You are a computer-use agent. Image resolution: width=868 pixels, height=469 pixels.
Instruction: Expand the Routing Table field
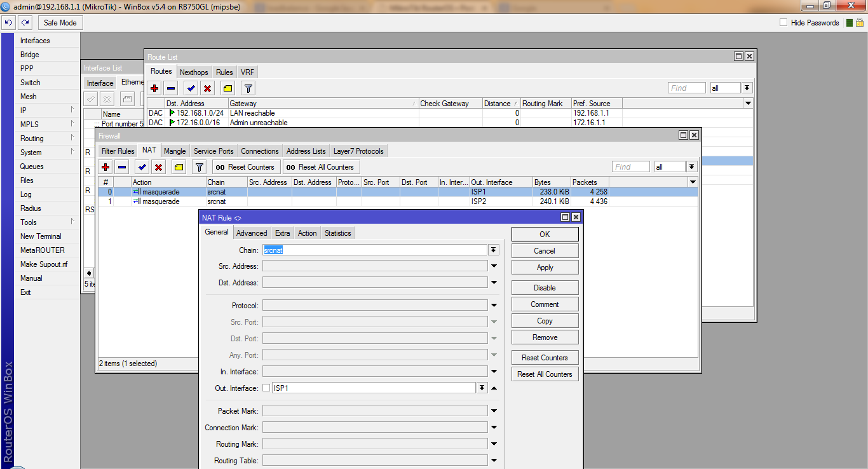coord(494,461)
